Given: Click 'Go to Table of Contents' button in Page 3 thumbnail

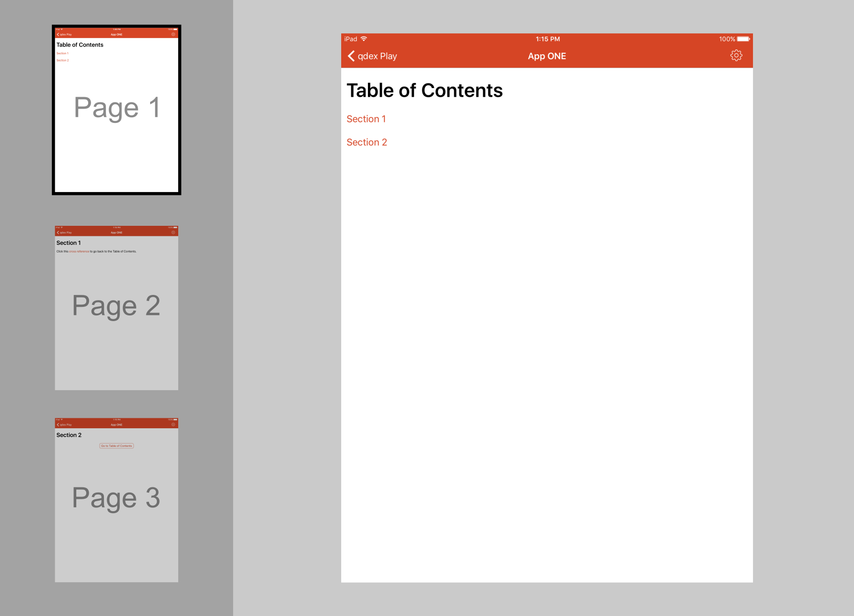Looking at the screenshot, I should (117, 446).
